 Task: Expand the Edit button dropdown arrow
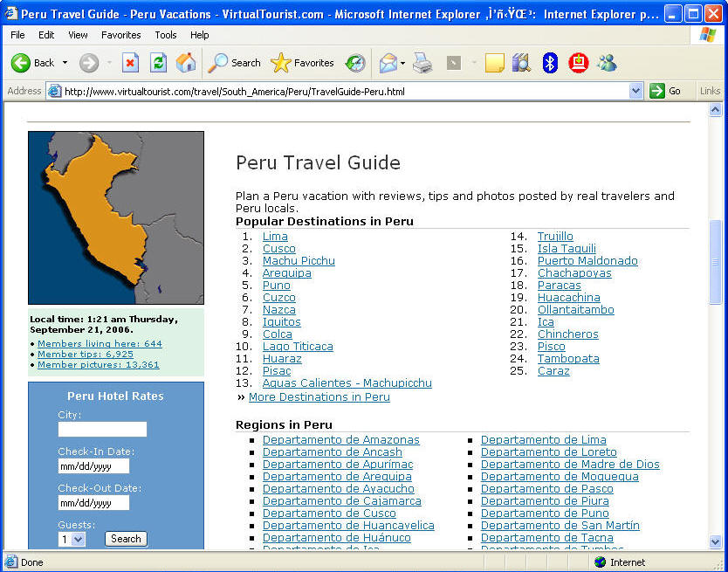[474, 63]
